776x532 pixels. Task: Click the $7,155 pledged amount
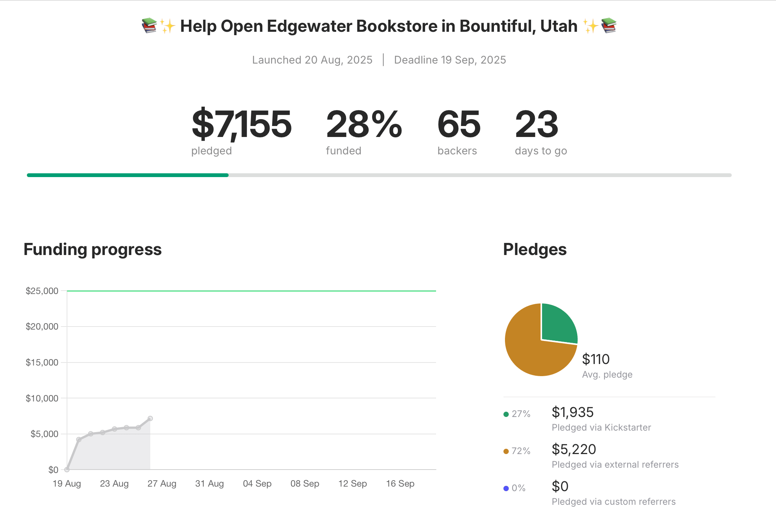click(x=242, y=124)
